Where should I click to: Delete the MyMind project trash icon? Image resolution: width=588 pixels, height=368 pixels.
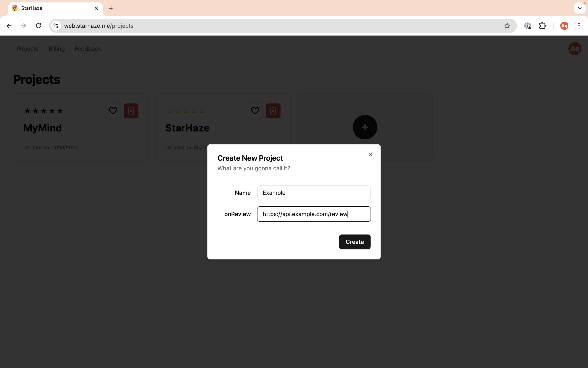tap(131, 111)
